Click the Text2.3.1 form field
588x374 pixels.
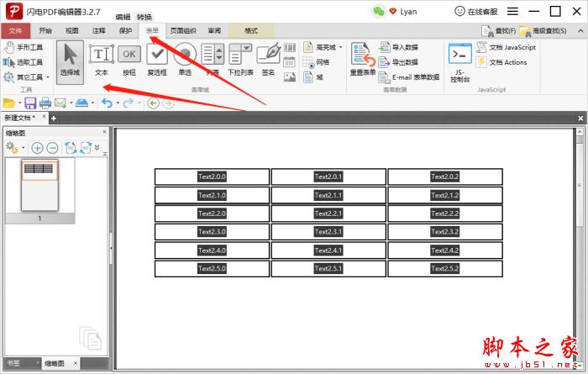pyautogui.click(x=328, y=232)
